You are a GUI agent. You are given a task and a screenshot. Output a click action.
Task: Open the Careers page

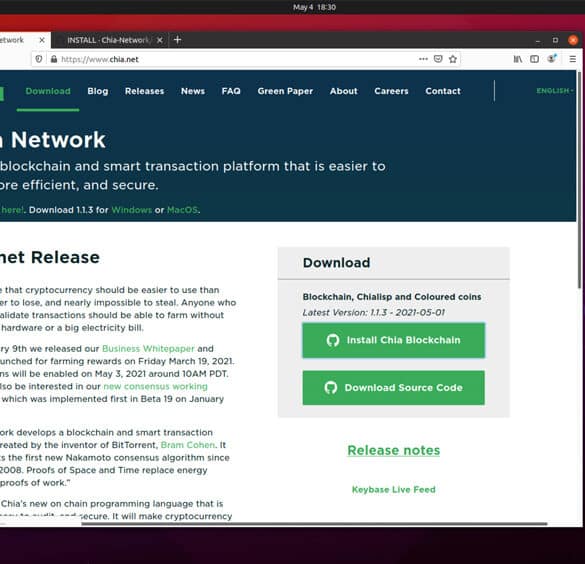(x=391, y=91)
